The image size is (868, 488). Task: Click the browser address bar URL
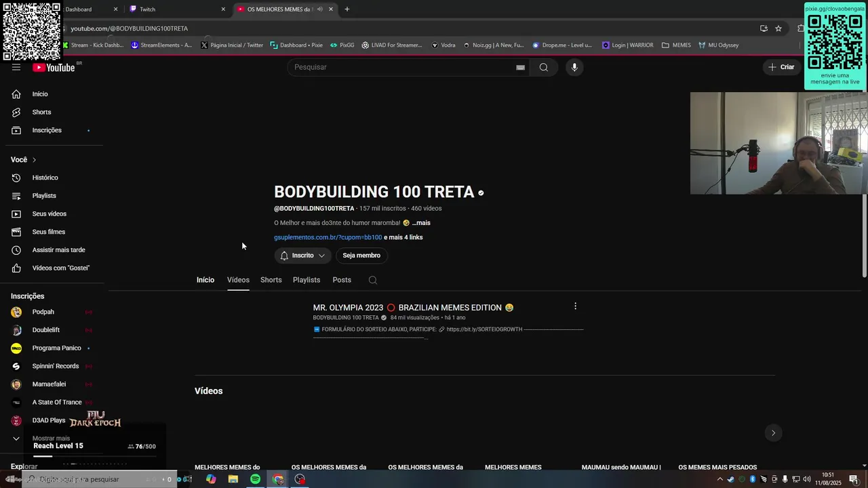click(x=130, y=28)
